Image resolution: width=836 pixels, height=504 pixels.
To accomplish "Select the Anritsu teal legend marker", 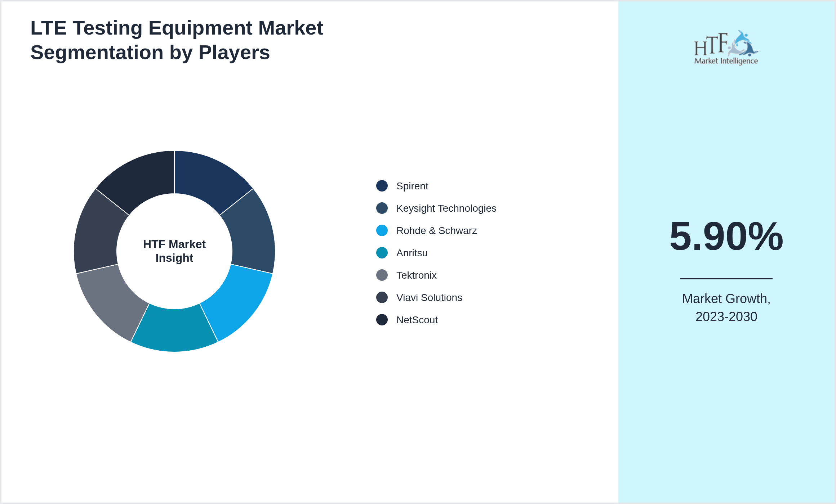I will [381, 253].
